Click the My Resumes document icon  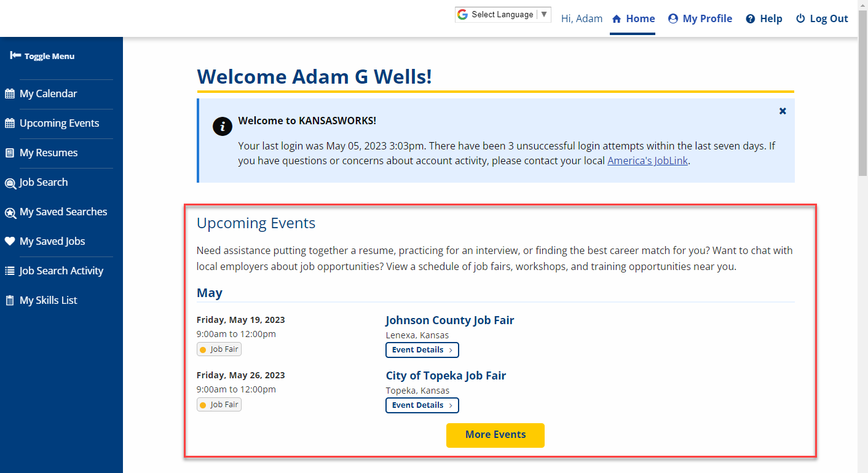click(x=10, y=153)
